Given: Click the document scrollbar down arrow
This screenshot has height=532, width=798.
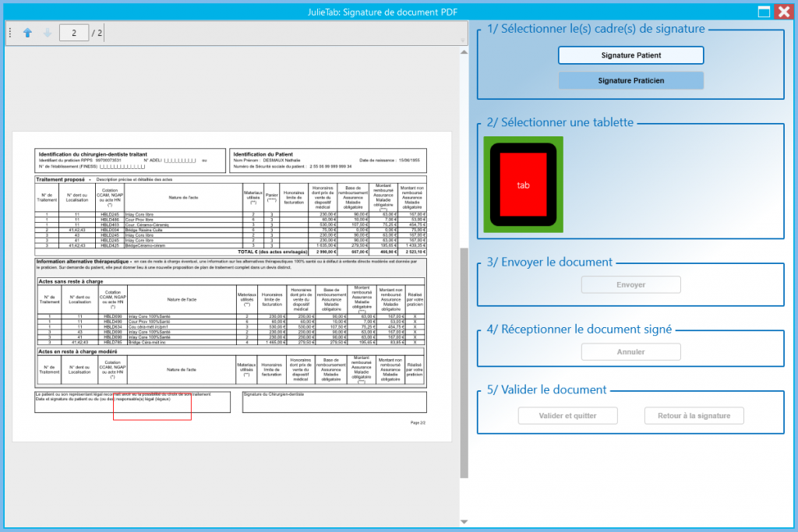Looking at the screenshot, I should pos(464,521).
